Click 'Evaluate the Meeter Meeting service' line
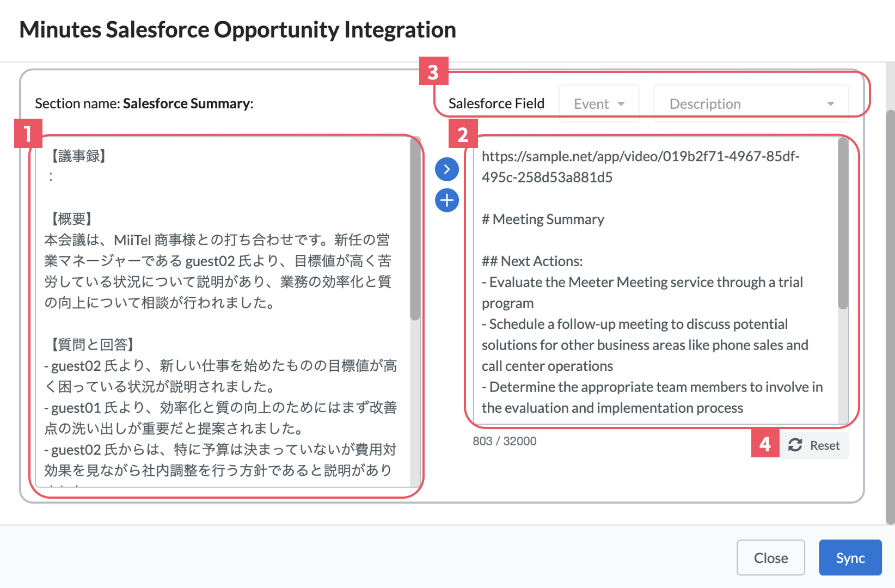This screenshot has height=588, width=895. tap(642, 292)
